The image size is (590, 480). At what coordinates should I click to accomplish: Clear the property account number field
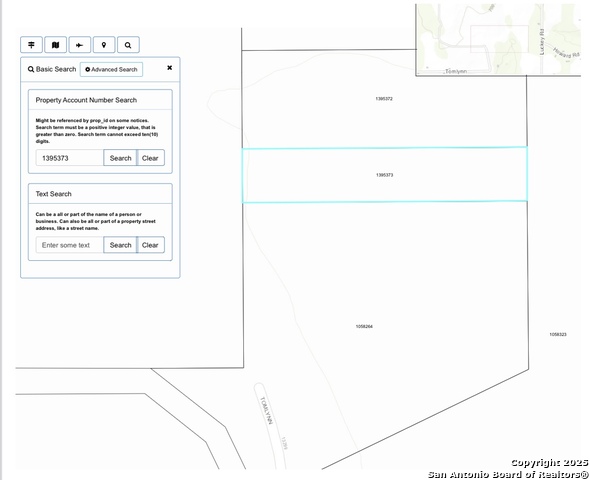click(x=151, y=158)
